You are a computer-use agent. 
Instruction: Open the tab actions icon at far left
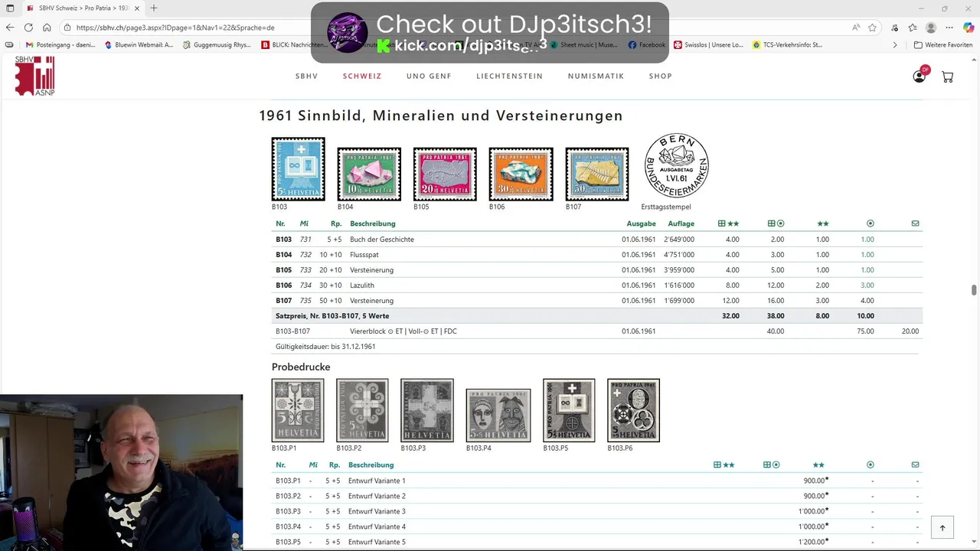click(10, 8)
